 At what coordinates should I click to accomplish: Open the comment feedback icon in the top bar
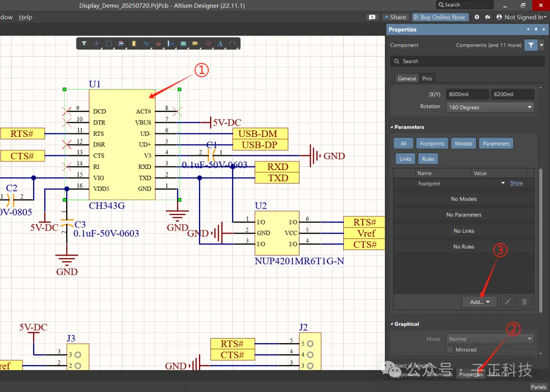click(x=372, y=17)
